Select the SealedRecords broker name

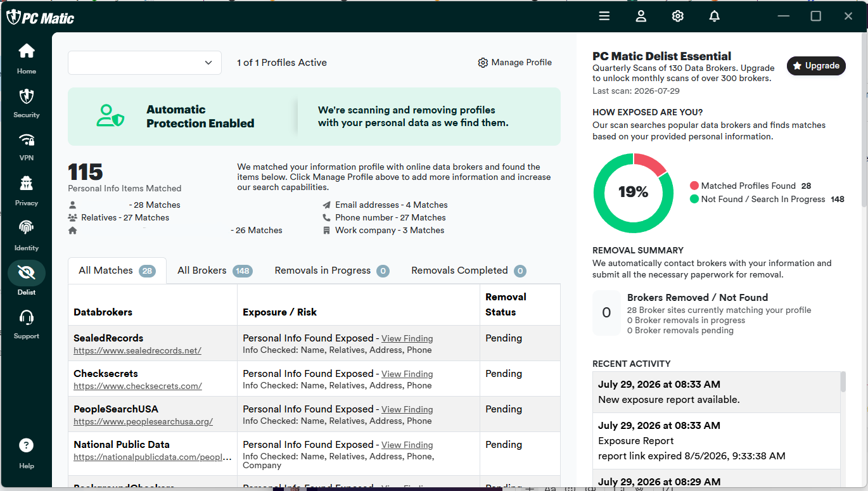108,338
